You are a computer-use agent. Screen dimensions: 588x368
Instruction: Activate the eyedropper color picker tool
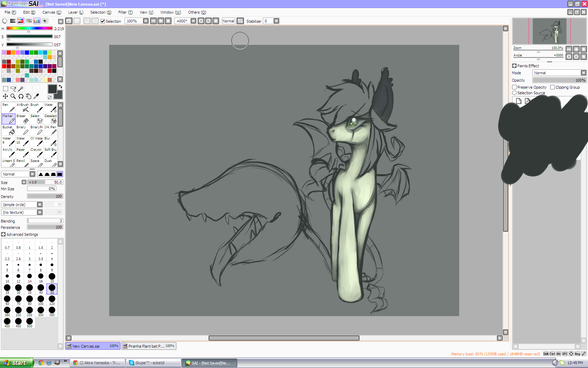(x=36, y=96)
